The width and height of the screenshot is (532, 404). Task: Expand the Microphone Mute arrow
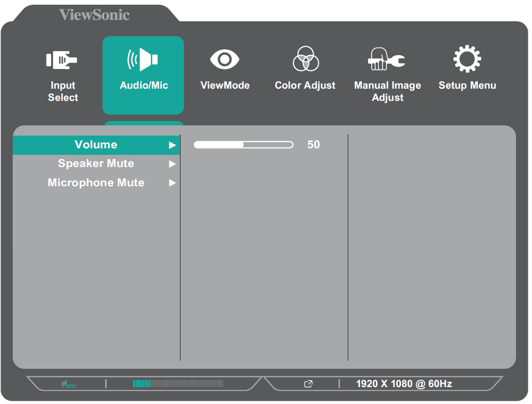point(172,183)
